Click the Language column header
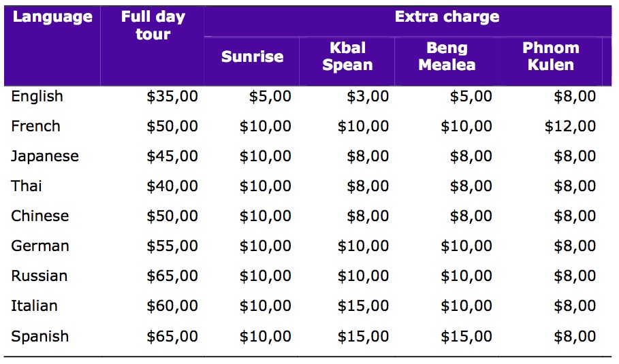The width and height of the screenshot is (619, 364). pos(52,17)
